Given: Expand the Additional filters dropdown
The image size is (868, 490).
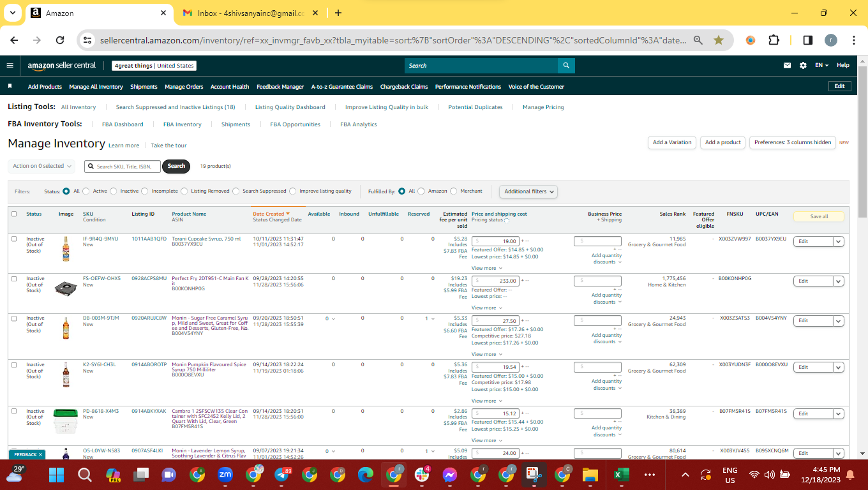Looking at the screenshot, I should point(528,191).
